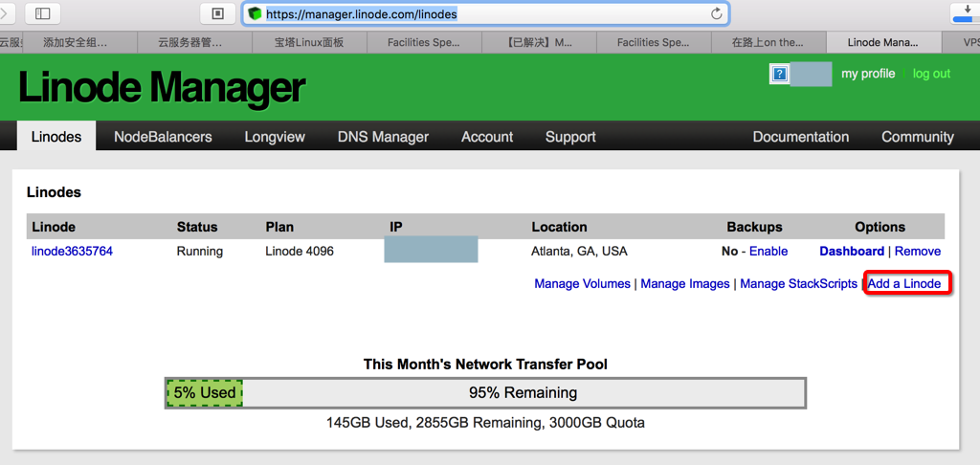This screenshot has height=465, width=980.
Task: Open the Dashboard link for linode3635764
Action: click(851, 252)
